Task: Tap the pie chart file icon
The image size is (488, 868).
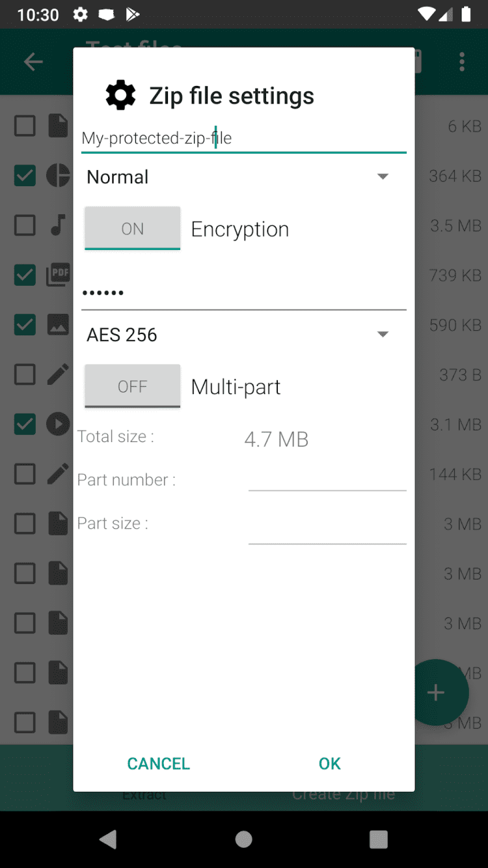Action: point(58,176)
